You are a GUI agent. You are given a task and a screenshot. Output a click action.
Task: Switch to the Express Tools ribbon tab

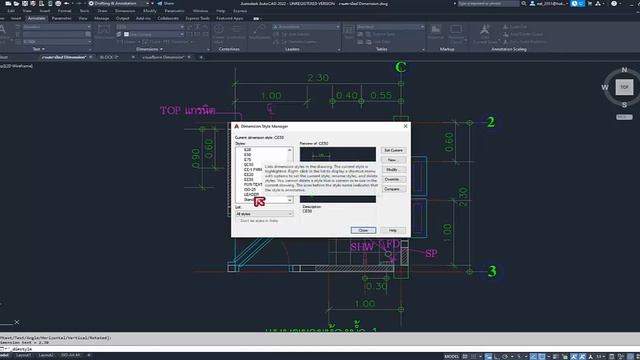tap(198, 18)
